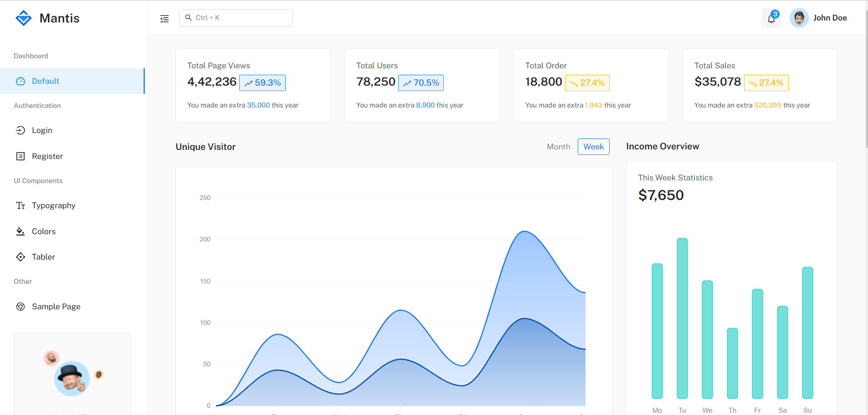Click the $20,395 extra amount text
Screen dimensions: 868x415
(768, 105)
